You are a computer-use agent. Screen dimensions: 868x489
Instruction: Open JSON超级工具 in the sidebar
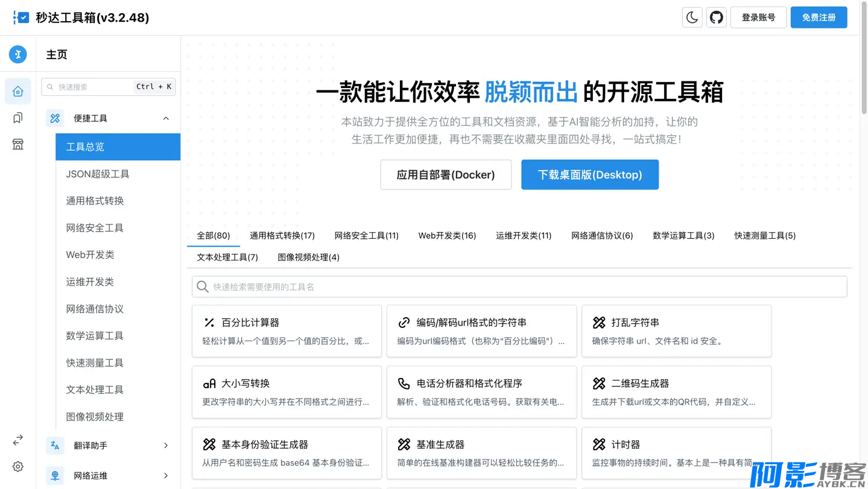click(118, 174)
